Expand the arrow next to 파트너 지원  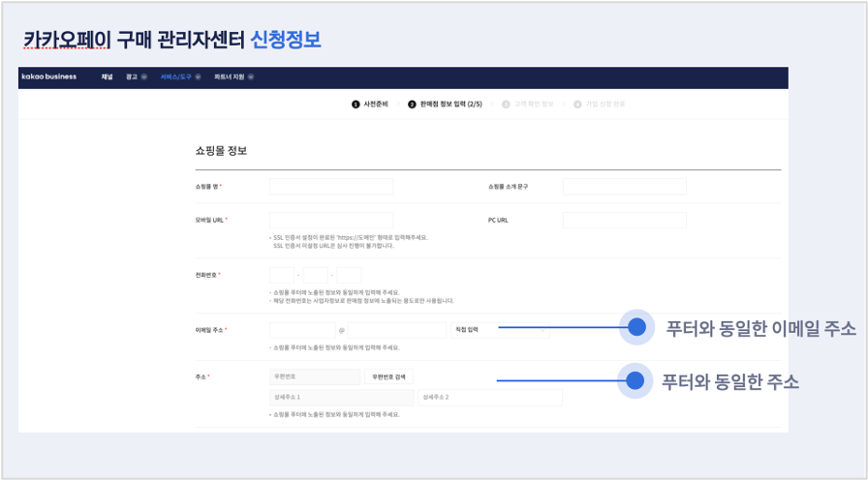[251, 76]
